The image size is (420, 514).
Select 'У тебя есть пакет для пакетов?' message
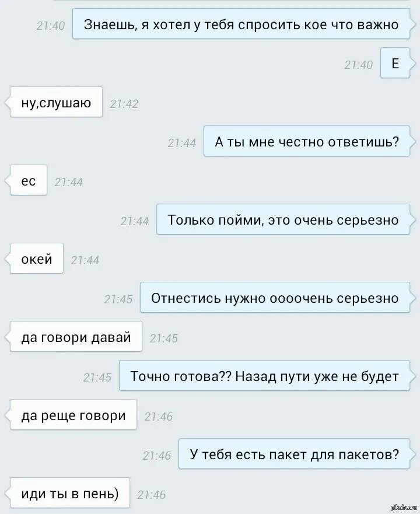coord(294,454)
